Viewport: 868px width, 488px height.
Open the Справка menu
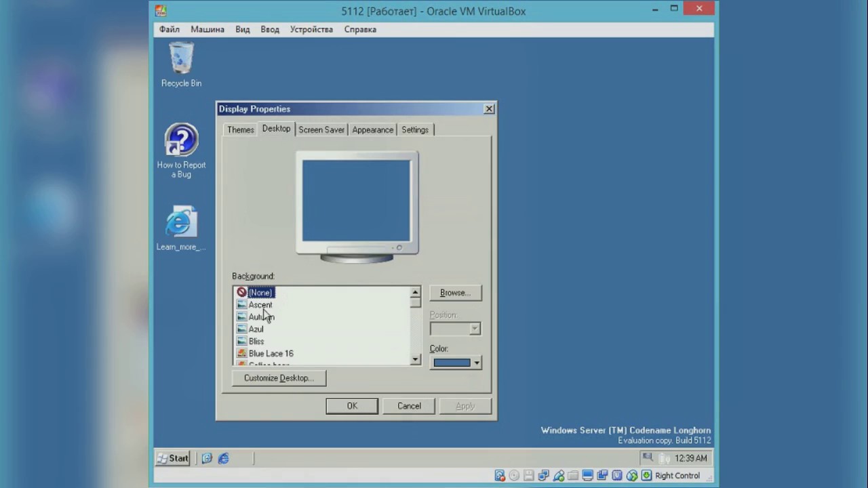point(360,29)
